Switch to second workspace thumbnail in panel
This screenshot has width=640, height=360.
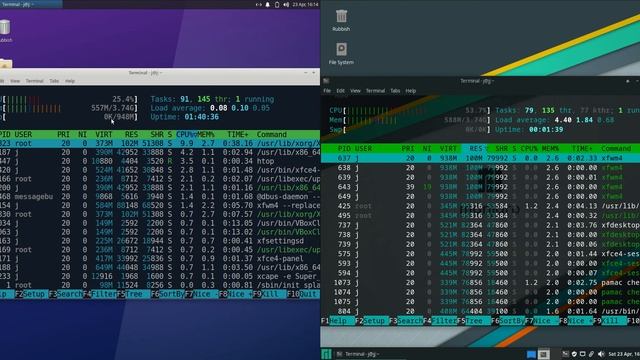click(x=543, y=354)
